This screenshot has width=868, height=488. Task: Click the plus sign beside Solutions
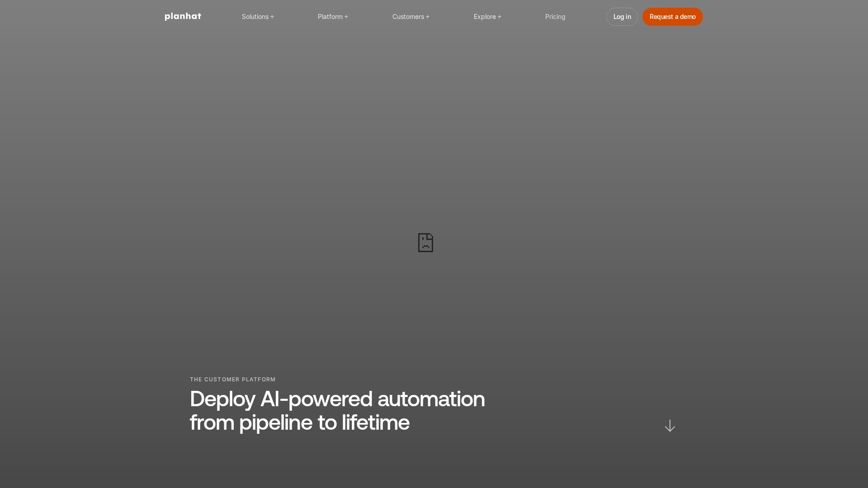272,17
